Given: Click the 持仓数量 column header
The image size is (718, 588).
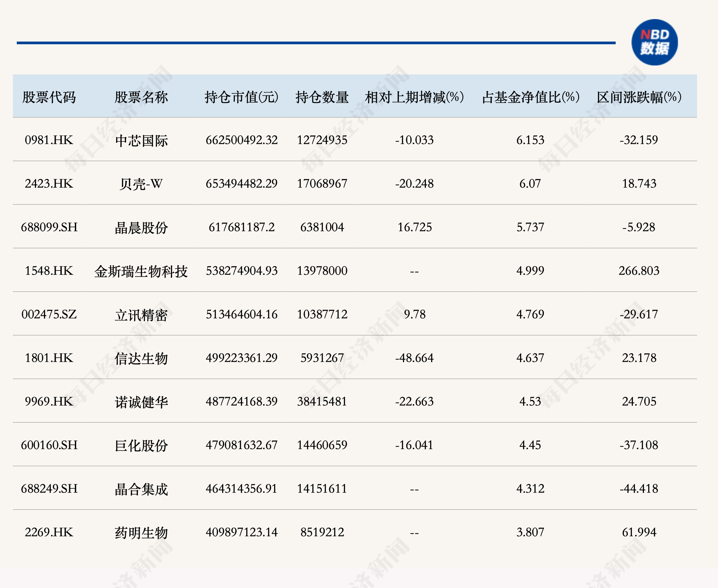Looking at the screenshot, I should [x=322, y=97].
